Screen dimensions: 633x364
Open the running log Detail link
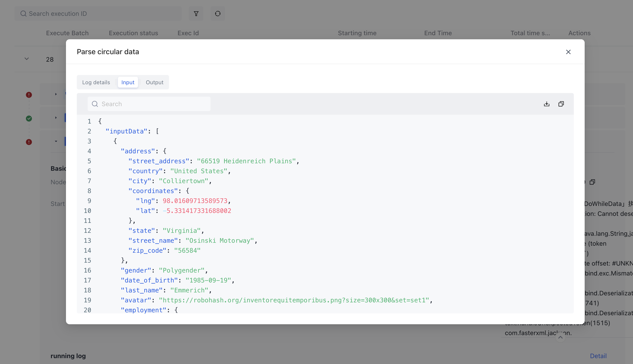(598, 356)
